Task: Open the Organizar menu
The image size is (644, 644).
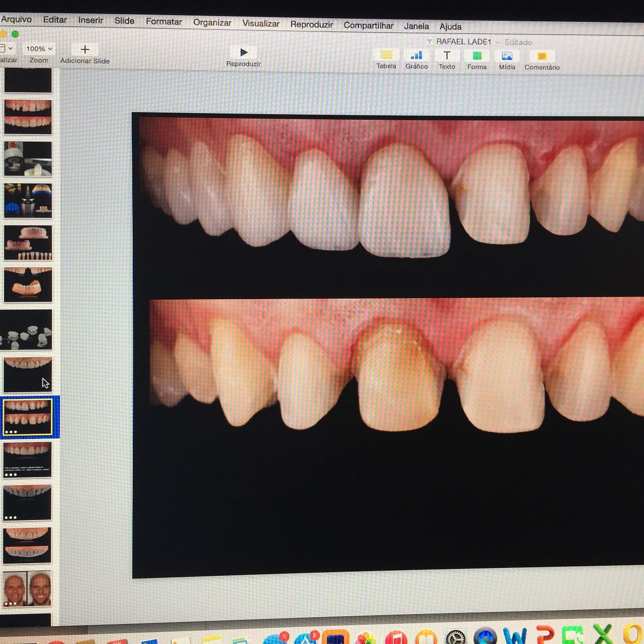Action: pyautogui.click(x=212, y=22)
